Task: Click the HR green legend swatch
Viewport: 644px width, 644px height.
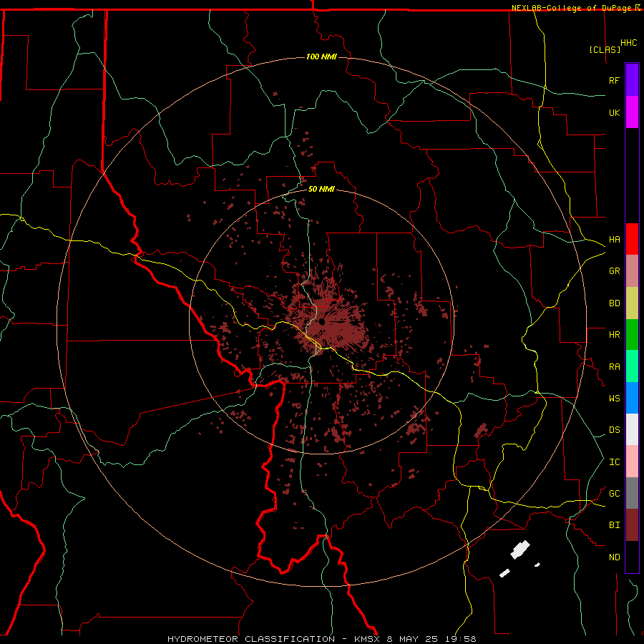Action: pos(632,335)
